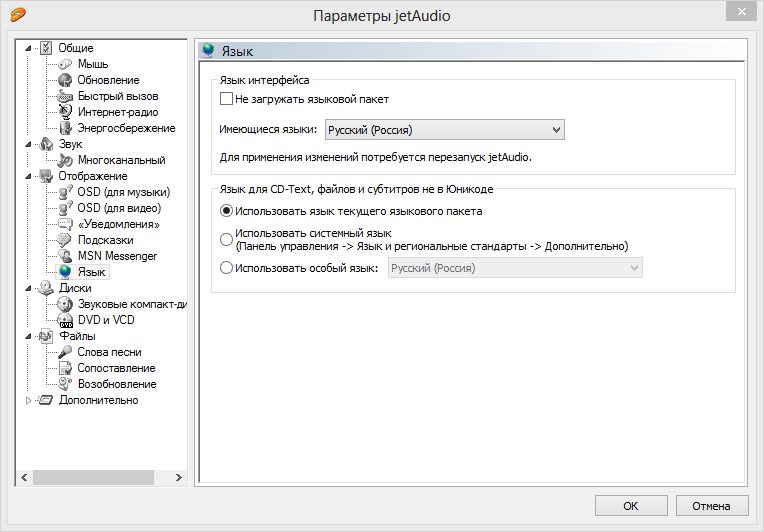Click the speech bubble icon beside «Уведомления»
The height and width of the screenshot is (532, 764).
pos(65,224)
